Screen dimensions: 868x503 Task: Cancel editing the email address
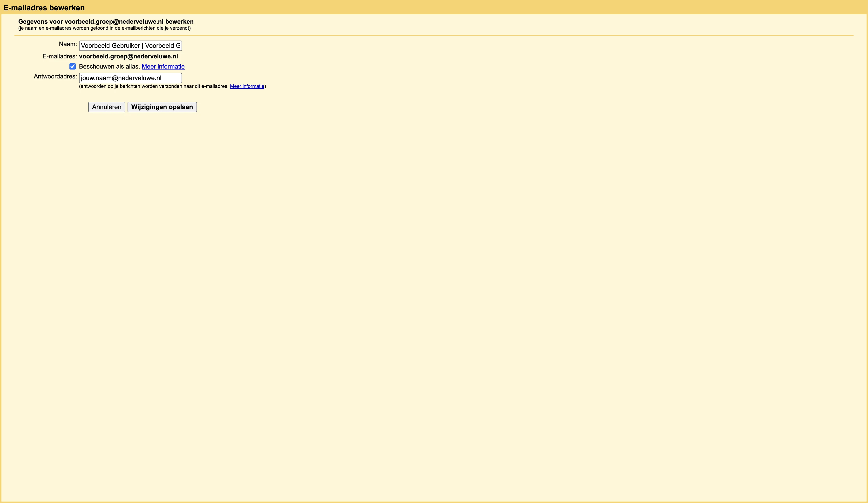pyautogui.click(x=106, y=107)
